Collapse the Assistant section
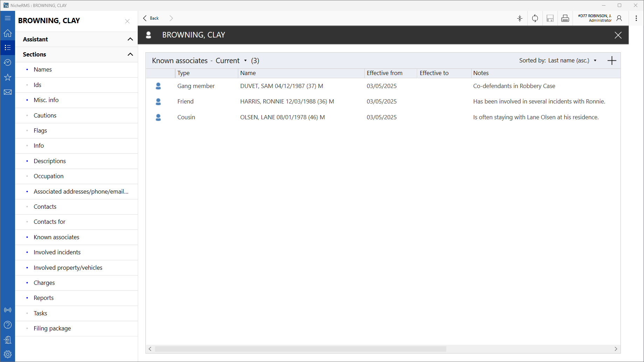The image size is (644, 362). (130, 39)
